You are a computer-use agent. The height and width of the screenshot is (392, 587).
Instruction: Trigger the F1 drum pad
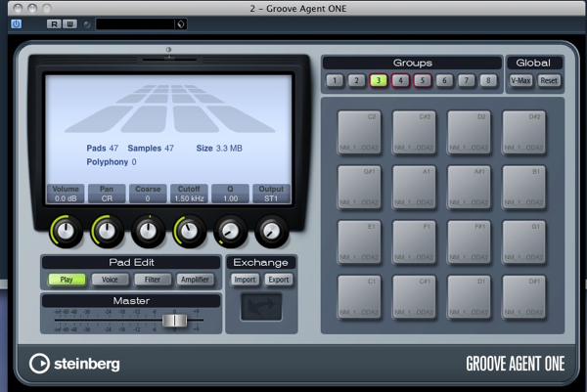tap(414, 242)
